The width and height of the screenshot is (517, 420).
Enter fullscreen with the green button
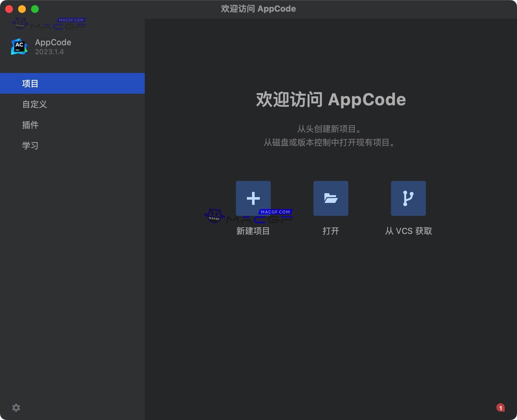(x=35, y=9)
